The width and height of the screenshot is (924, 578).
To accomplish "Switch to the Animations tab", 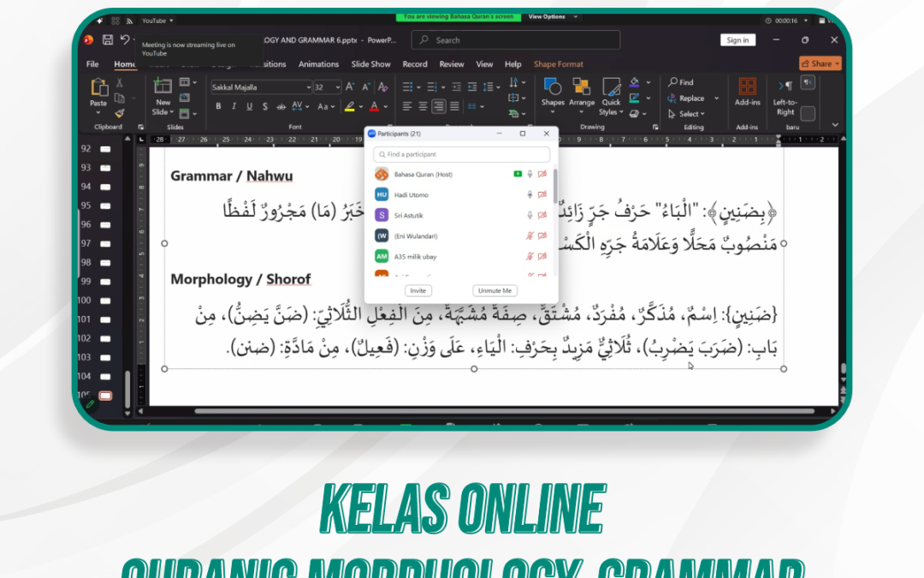I will coord(318,63).
